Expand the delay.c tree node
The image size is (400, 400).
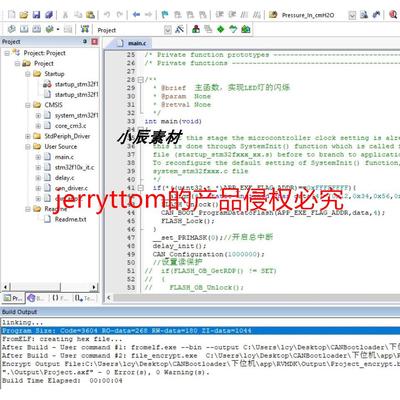pyautogui.click(x=38, y=178)
